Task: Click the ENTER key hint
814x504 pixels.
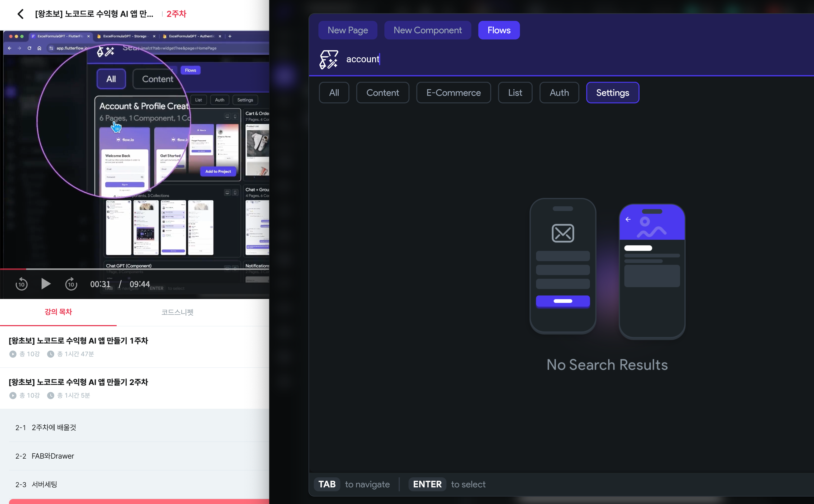Action: pyautogui.click(x=427, y=484)
